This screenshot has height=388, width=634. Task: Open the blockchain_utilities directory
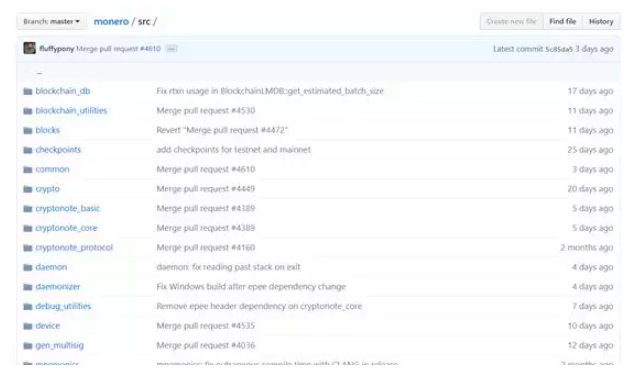point(71,110)
